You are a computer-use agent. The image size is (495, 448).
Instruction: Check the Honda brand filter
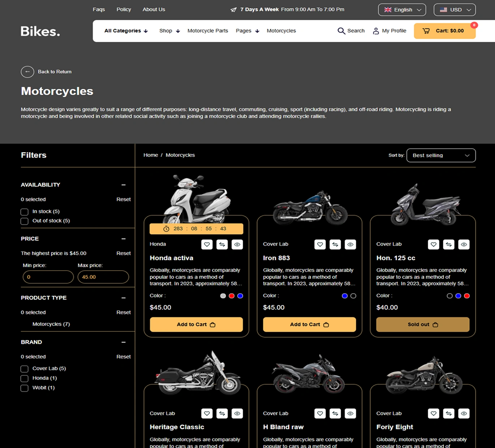[x=25, y=378]
